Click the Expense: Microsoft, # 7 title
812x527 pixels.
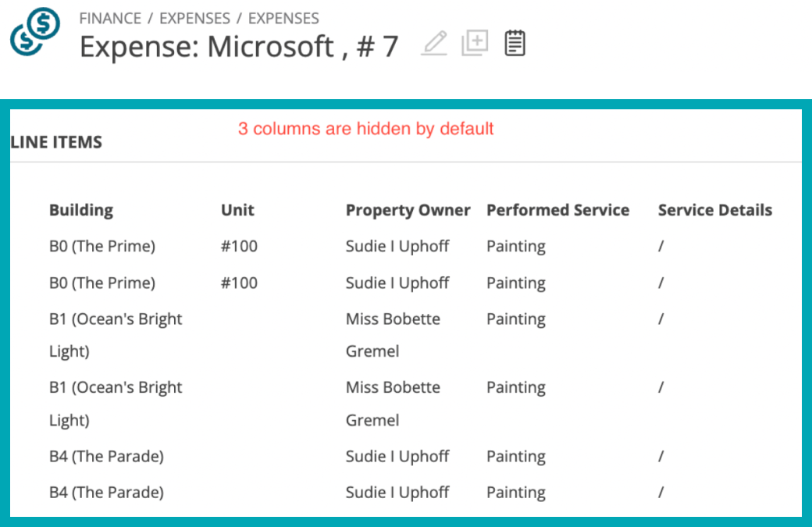pos(239,47)
